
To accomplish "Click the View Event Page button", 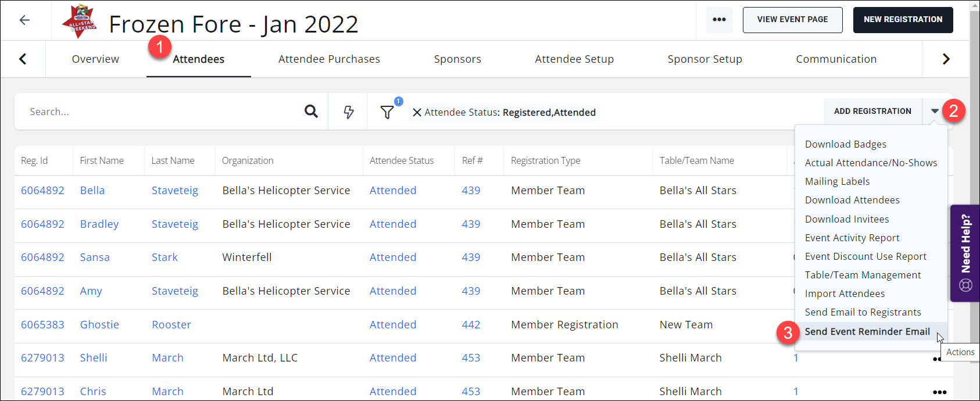I will [x=792, y=20].
